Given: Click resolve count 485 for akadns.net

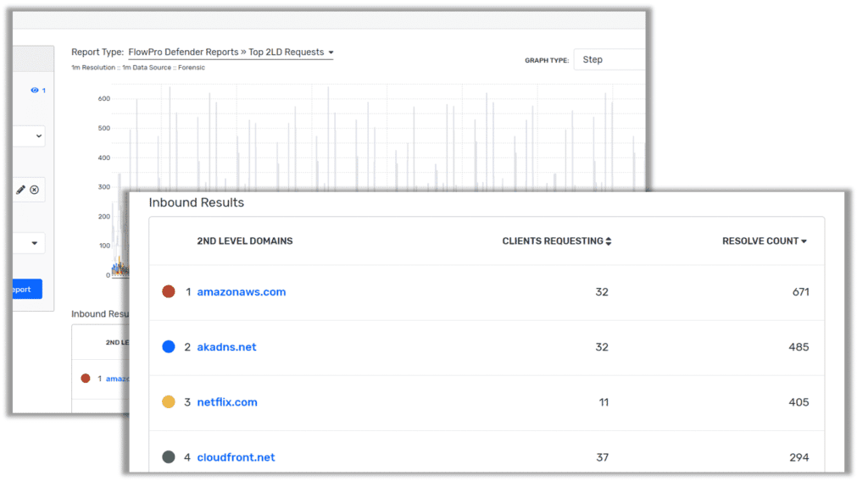Looking at the screenshot, I should [798, 347].
